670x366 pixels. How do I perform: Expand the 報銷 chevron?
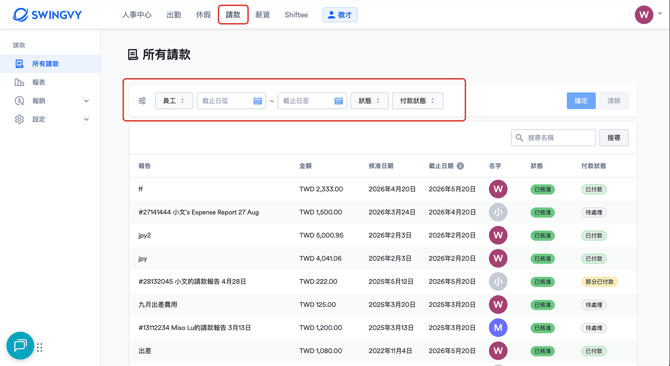[86, 101]
